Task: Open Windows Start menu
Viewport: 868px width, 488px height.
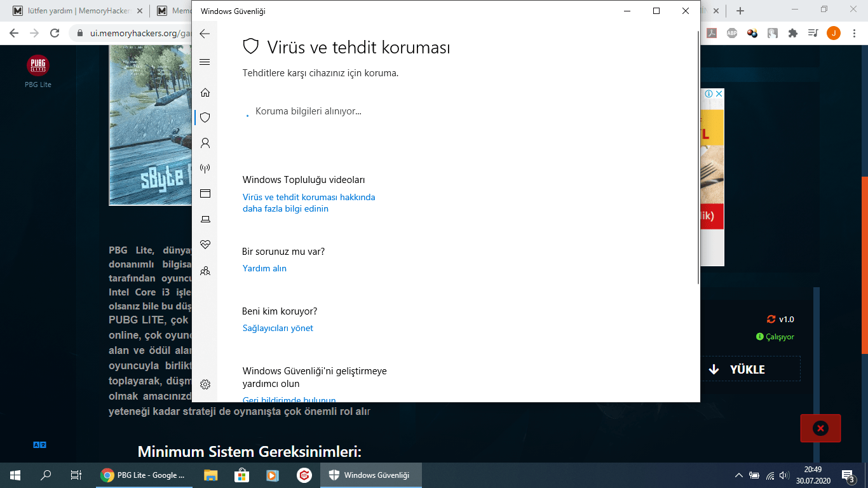Action: (15, 475)
